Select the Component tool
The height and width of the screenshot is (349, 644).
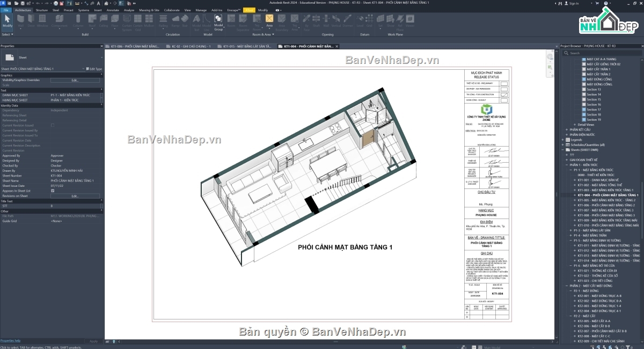click(59, 21)
